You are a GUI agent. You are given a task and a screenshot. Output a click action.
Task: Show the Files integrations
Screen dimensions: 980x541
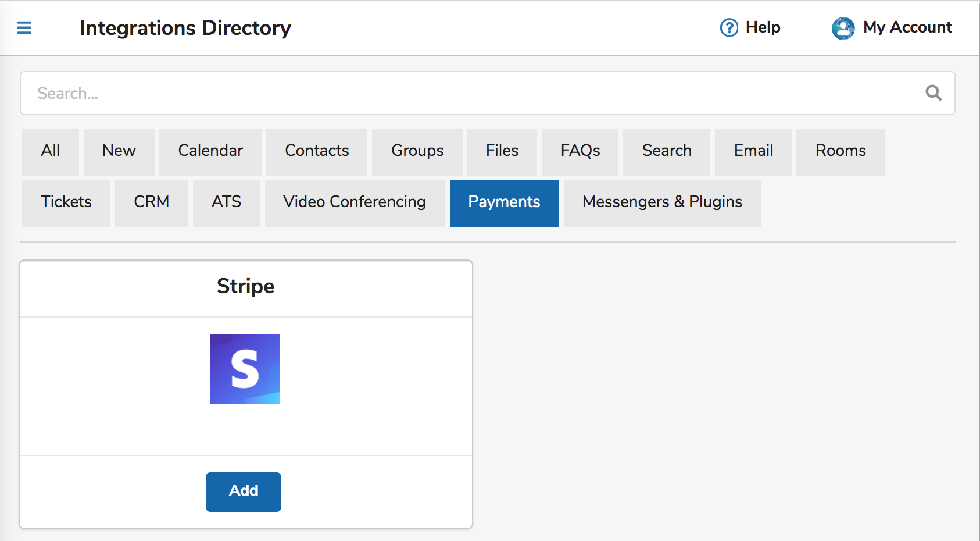[x=502, y=152]
